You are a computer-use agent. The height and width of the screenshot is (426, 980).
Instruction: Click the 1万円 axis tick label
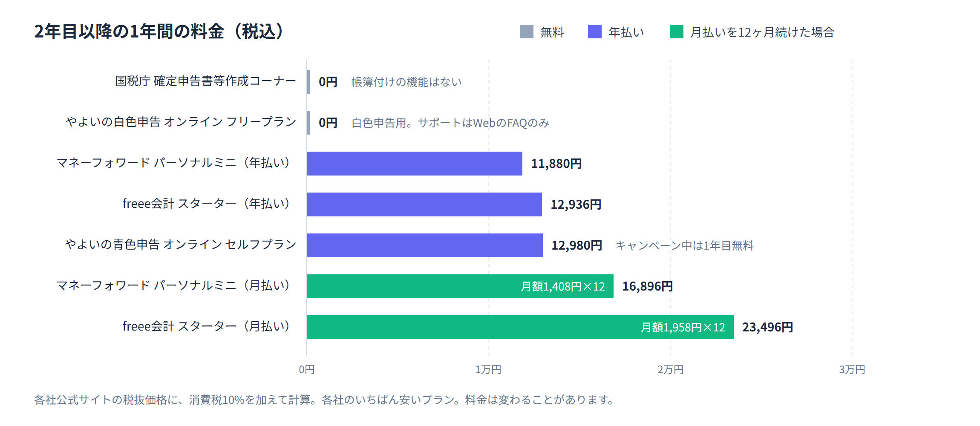point(488,369)
